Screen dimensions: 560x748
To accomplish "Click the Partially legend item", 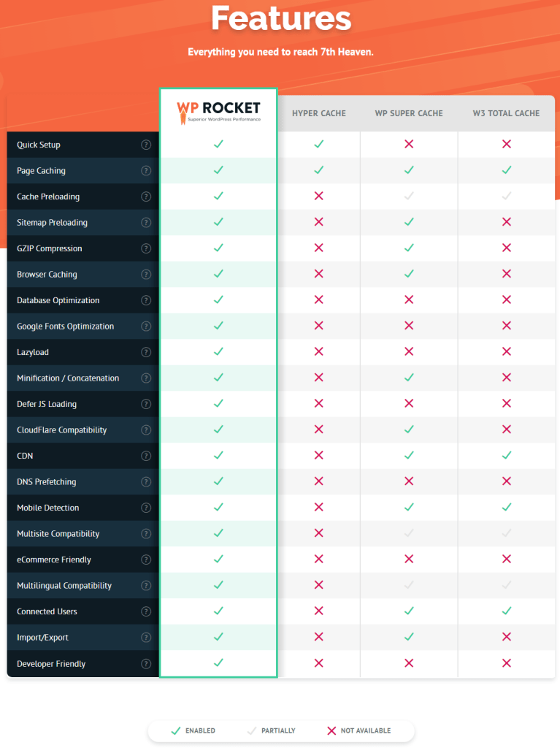I will [272, 730].
